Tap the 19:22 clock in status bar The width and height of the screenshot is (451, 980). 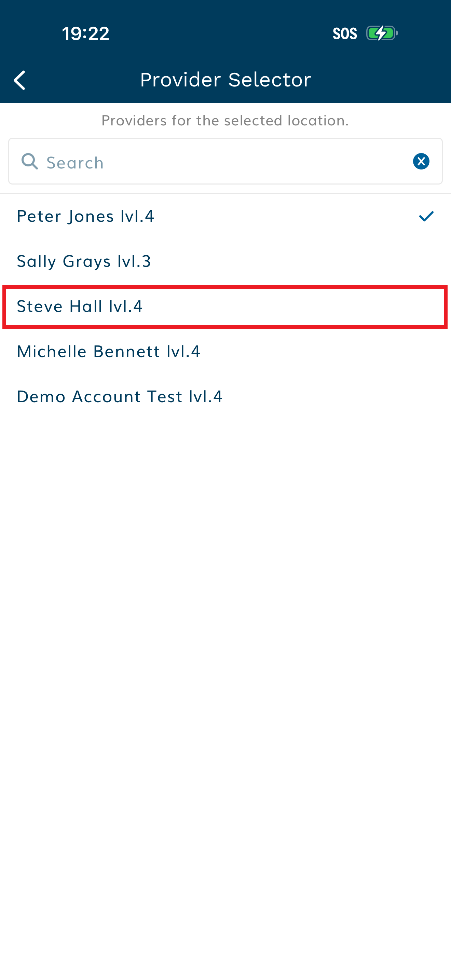coord(86,33)
